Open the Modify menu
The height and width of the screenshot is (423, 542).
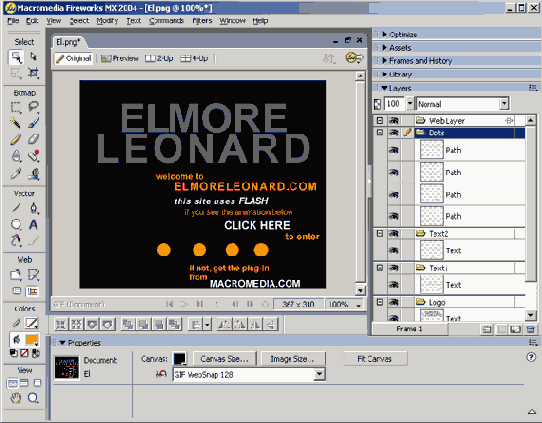pyautogui.click(x=107, y=21)
